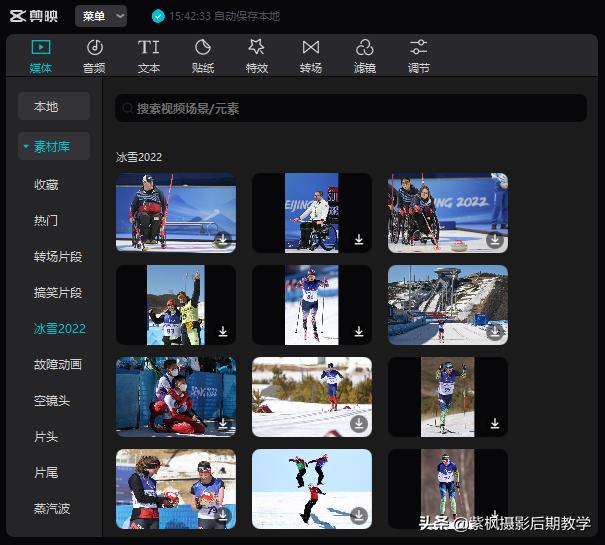Download the two athletes with mascots clip
Viewport: 605px width, 545px height.
point(223,515)
